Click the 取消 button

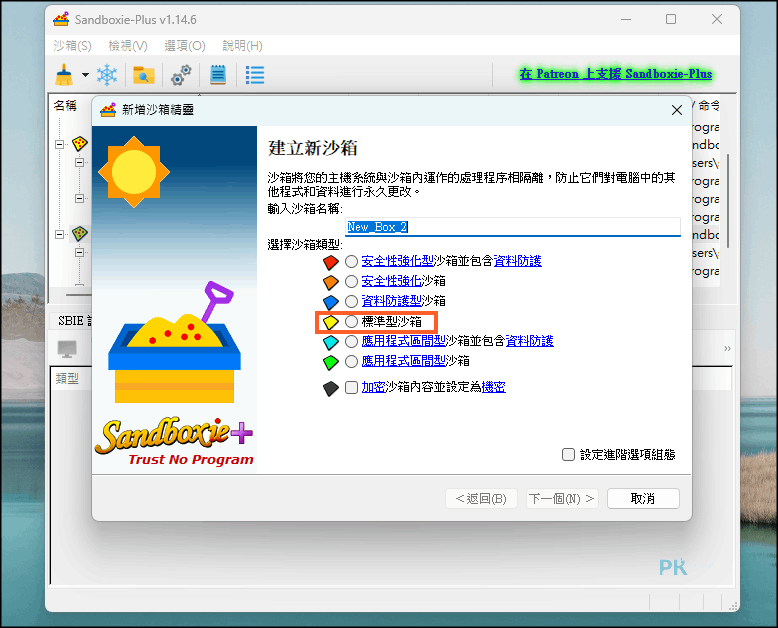click(643, 499)
